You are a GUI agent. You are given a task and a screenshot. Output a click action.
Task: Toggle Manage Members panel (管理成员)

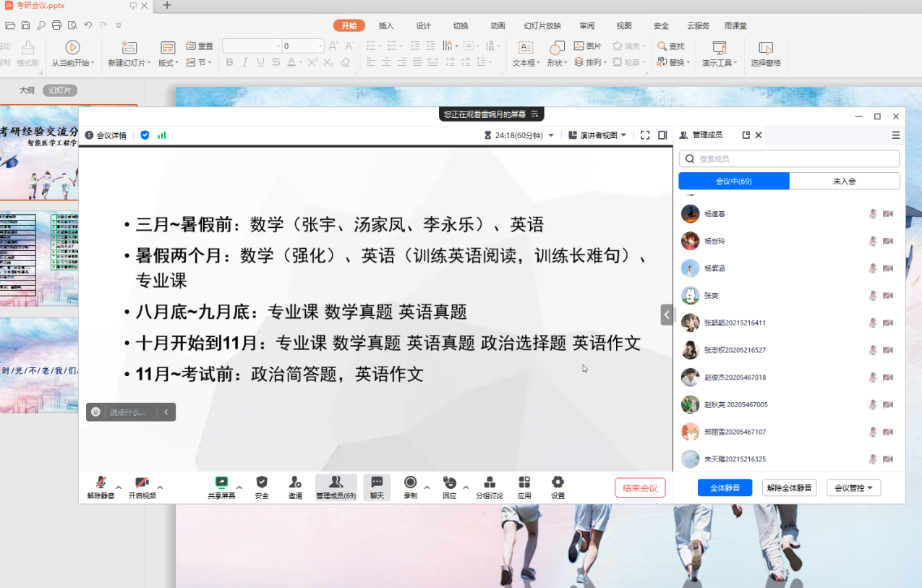coord(336,483)
